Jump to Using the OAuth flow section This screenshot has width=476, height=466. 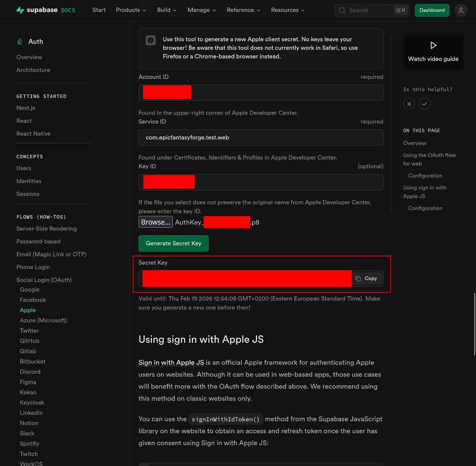(x=429, y=159)
